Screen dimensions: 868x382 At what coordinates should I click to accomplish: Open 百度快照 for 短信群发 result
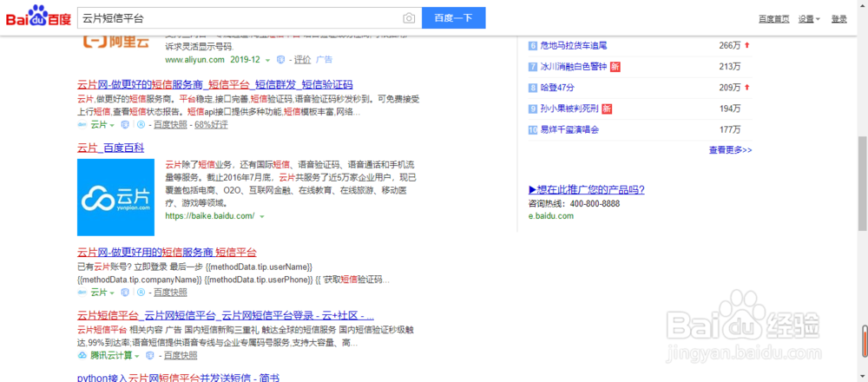tap(170, 124)
